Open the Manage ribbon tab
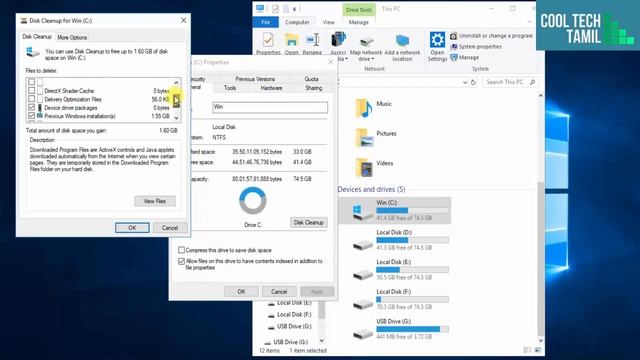The width and height of the screenshot is (640, 360). [x=359, y=22]
